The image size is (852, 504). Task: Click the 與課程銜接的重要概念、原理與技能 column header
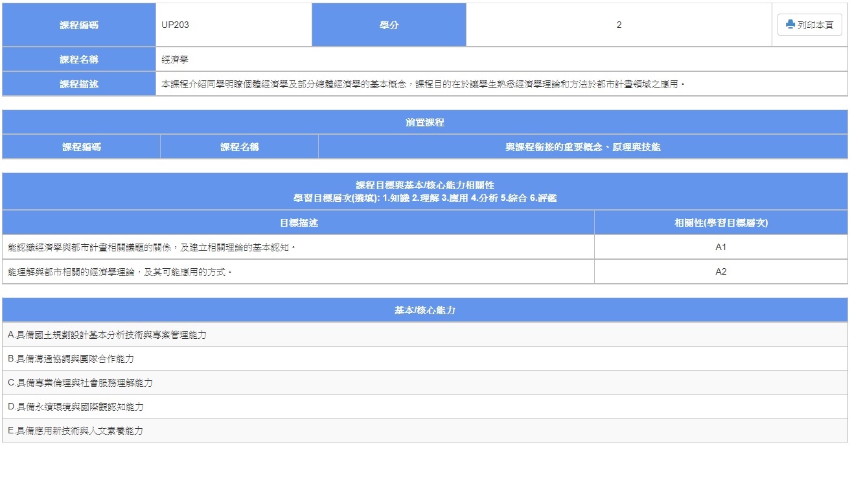pyautogui.click(x=582, y=147)
